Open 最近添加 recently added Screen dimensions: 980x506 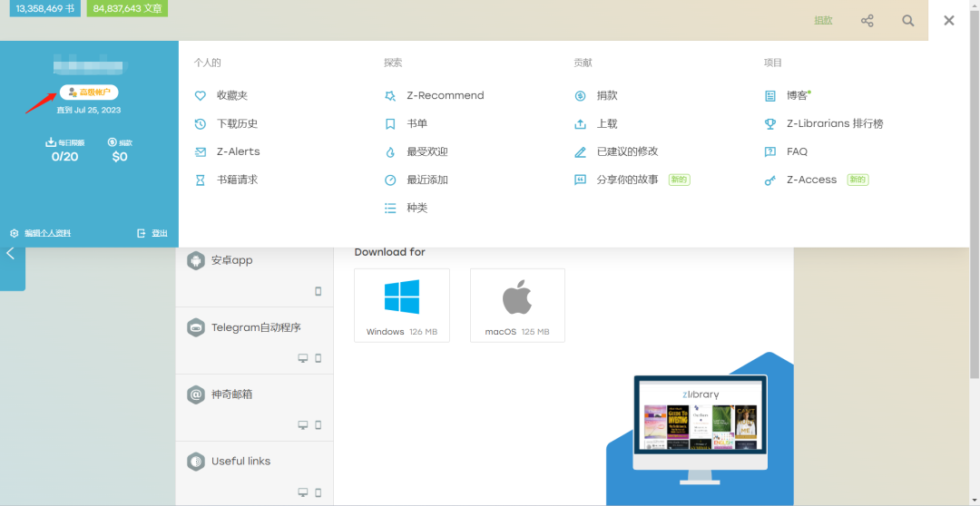pos(427,180)
